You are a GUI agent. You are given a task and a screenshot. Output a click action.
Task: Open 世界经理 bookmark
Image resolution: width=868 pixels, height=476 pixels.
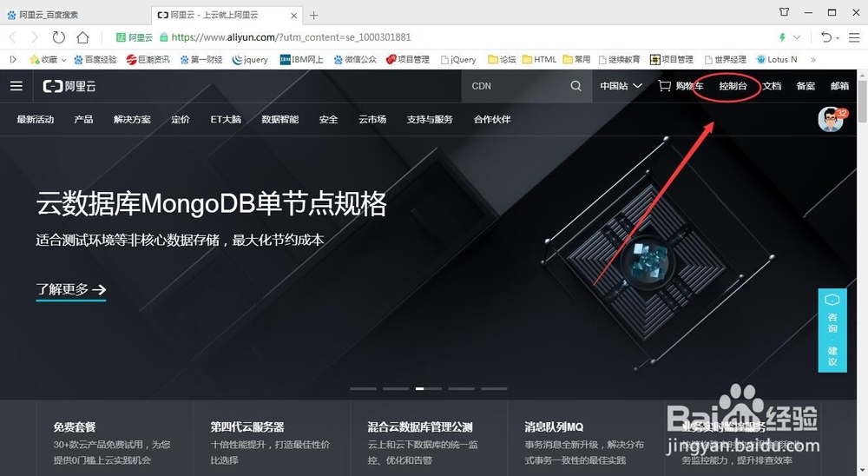coord(725,59)
